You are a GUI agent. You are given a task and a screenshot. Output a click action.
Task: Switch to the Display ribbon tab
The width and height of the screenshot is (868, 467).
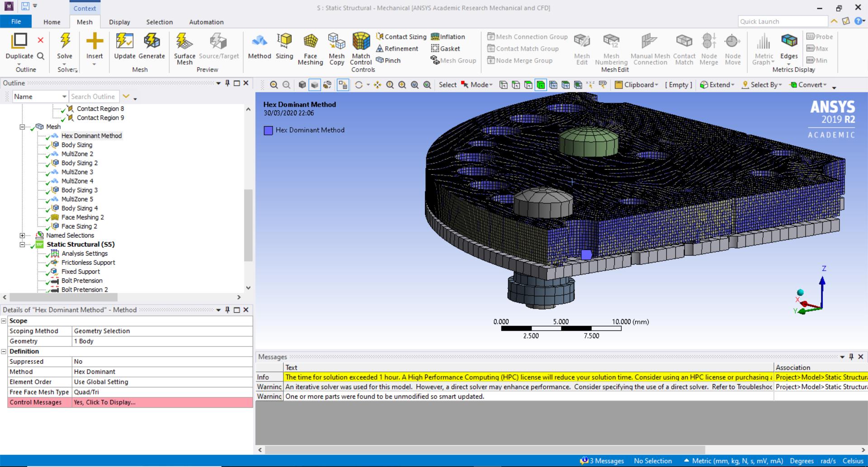tap(119, 22)
